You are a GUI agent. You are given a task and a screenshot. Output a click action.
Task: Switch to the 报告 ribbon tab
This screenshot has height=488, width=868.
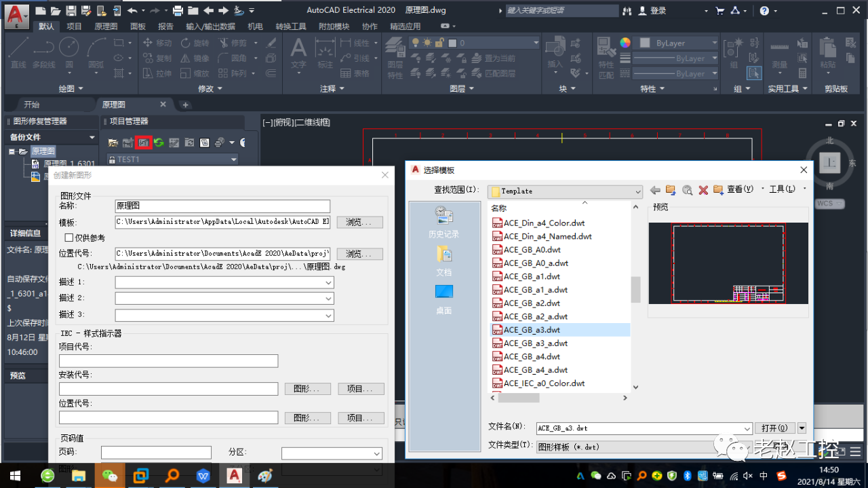[165, 26]
